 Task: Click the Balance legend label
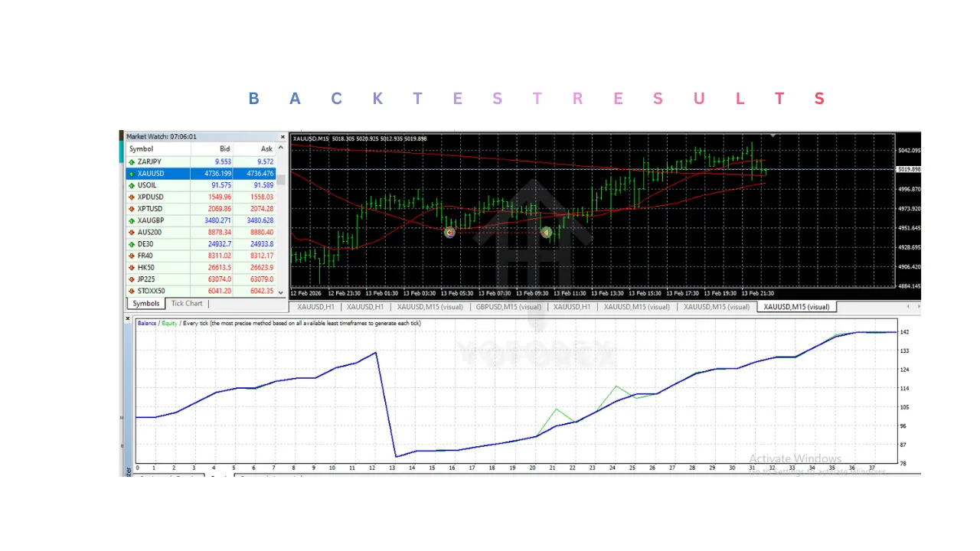(147, 323)
